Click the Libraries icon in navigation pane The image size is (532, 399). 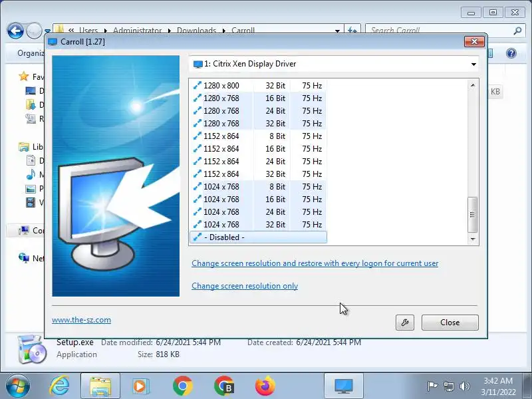(24, 147)
